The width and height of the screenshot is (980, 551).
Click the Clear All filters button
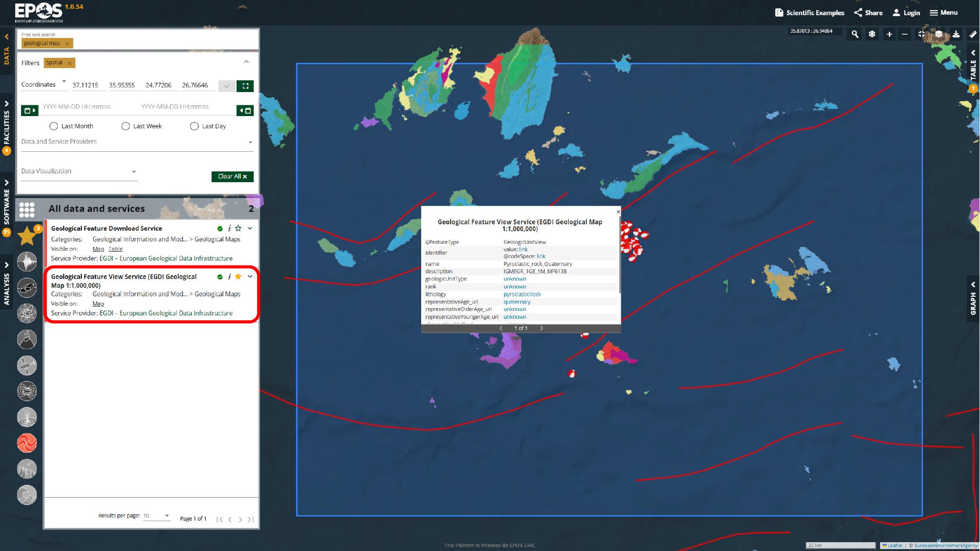click(x=232, y=176)
